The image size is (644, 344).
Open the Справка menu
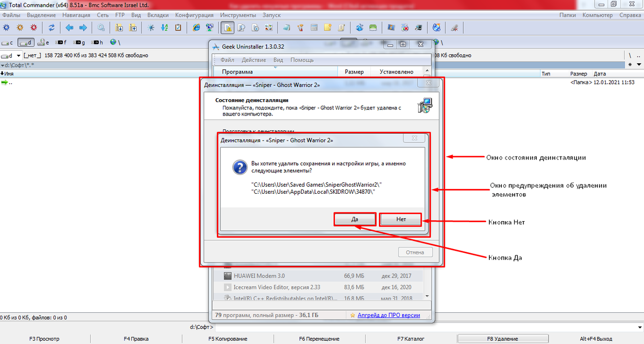[630, 15]
